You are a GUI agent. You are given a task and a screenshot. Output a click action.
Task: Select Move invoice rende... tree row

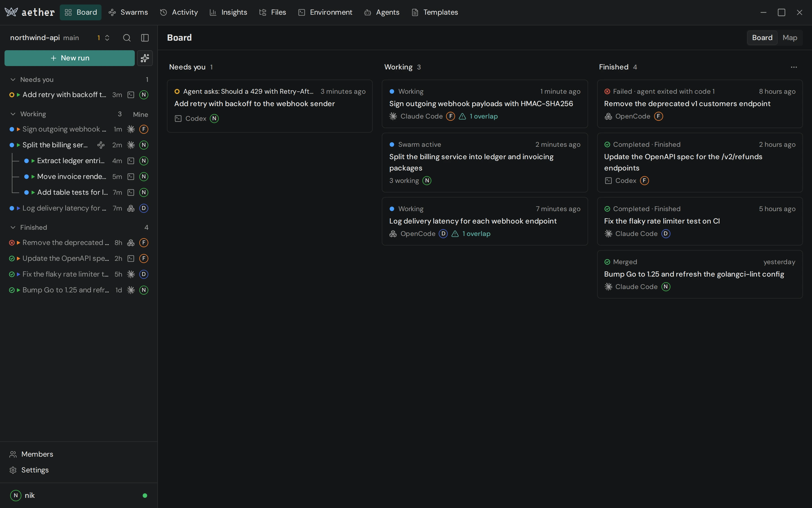point(85,177)
